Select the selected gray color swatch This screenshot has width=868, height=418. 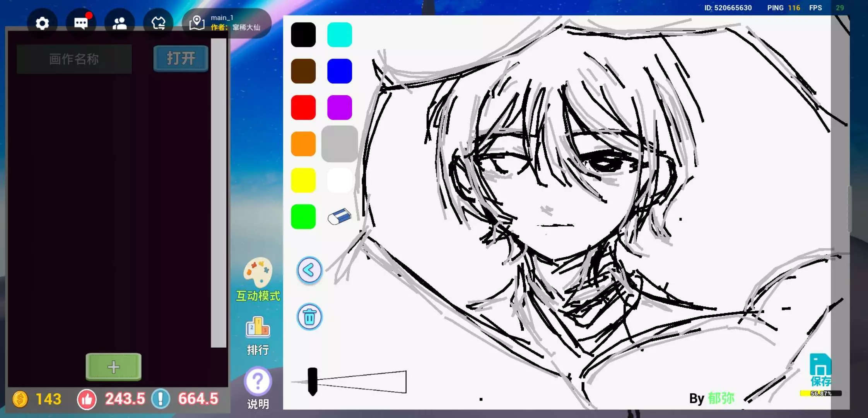[x=339, y=144]
